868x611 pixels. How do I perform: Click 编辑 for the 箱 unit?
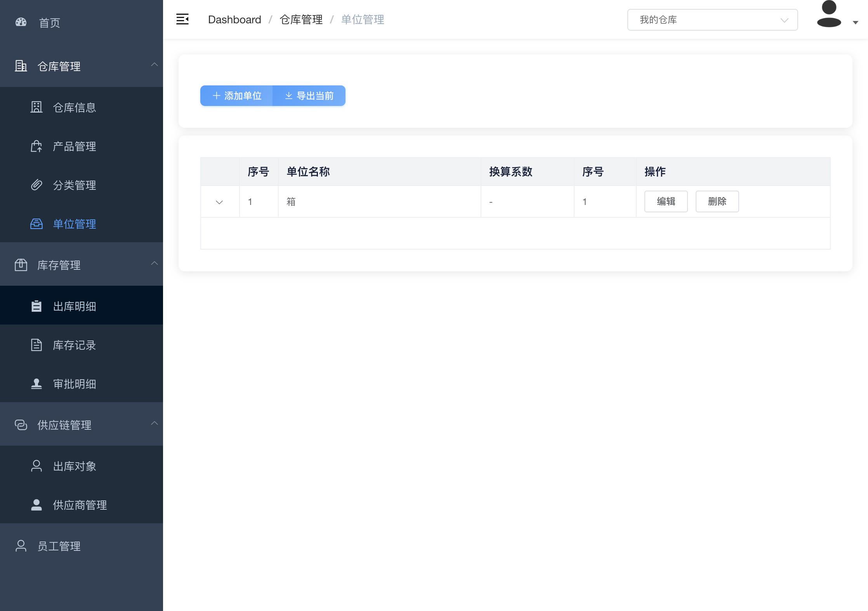[666, 201]
